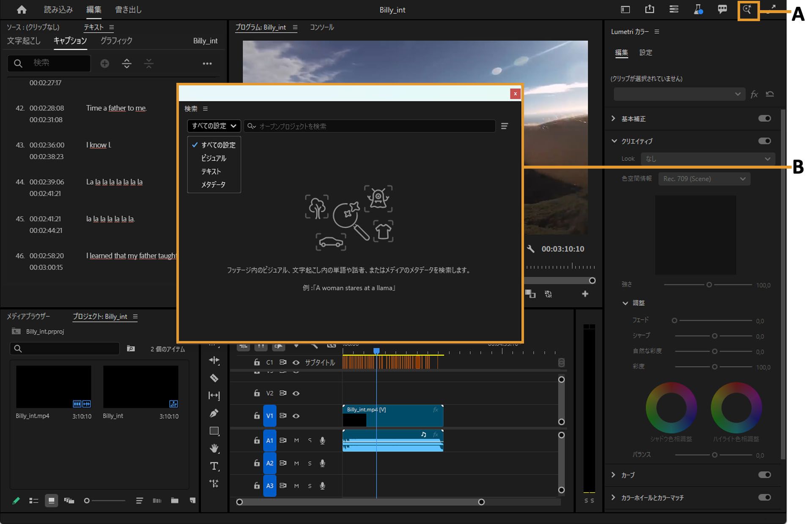Switch to the メディアブラウザー tab
The height and width of the screenshot is (524, 812).
(28, 316)
